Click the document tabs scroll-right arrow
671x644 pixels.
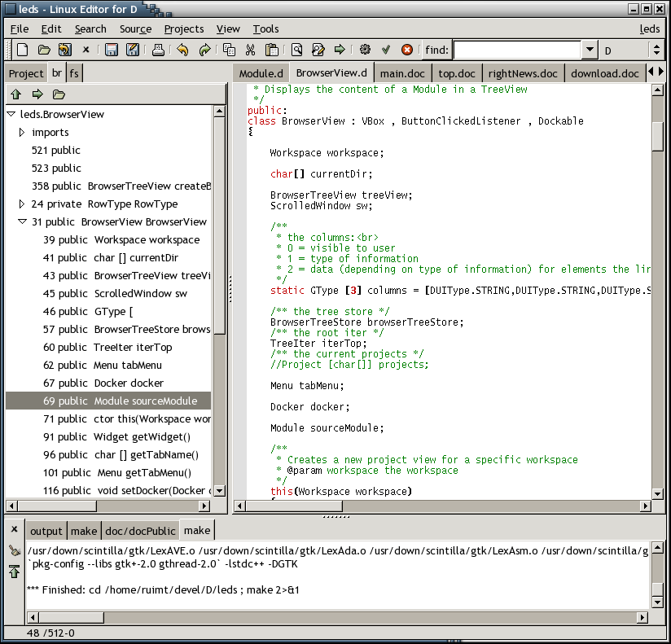point(661,72)
